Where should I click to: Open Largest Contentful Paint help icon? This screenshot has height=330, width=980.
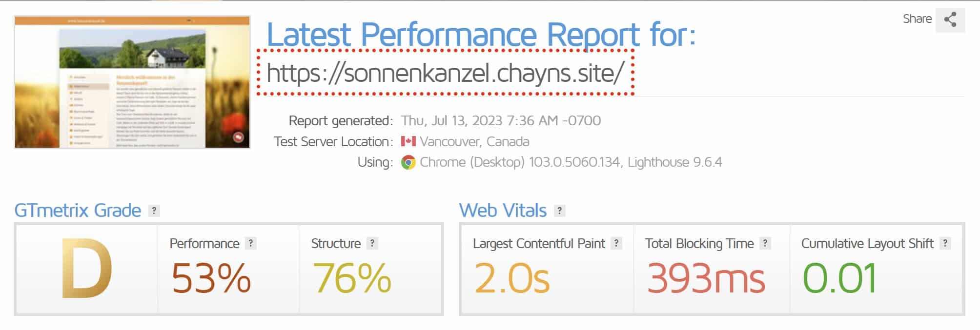pyautogui.click(x=616, y=243)
